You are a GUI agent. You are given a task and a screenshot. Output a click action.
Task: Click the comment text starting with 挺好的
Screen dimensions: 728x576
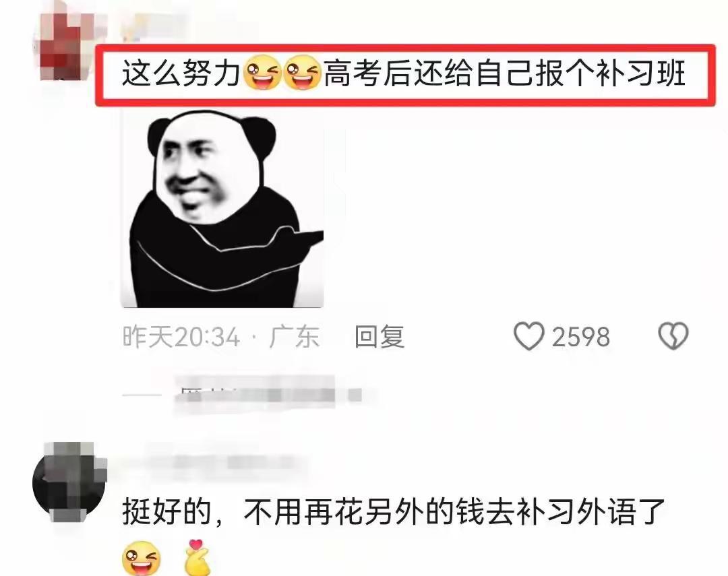click(393, 511)
